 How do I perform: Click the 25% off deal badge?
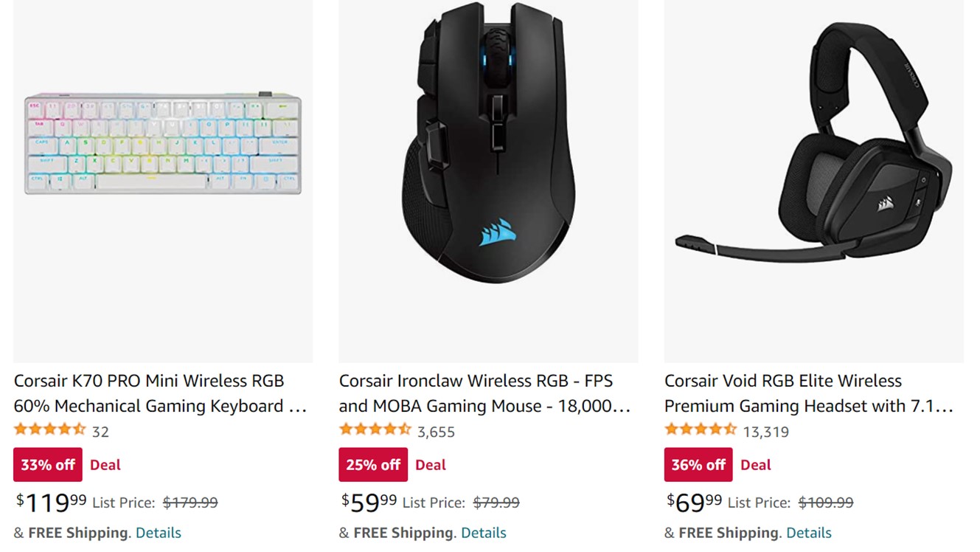pos(373,465)
